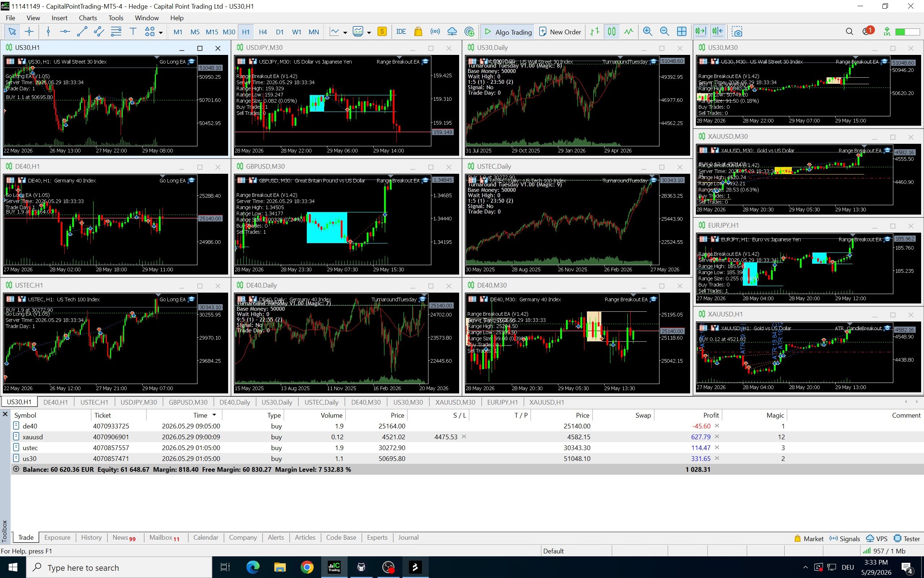Select the crosshair tool
Viewport: 924px width, 578px height.
tap(29, 32)
